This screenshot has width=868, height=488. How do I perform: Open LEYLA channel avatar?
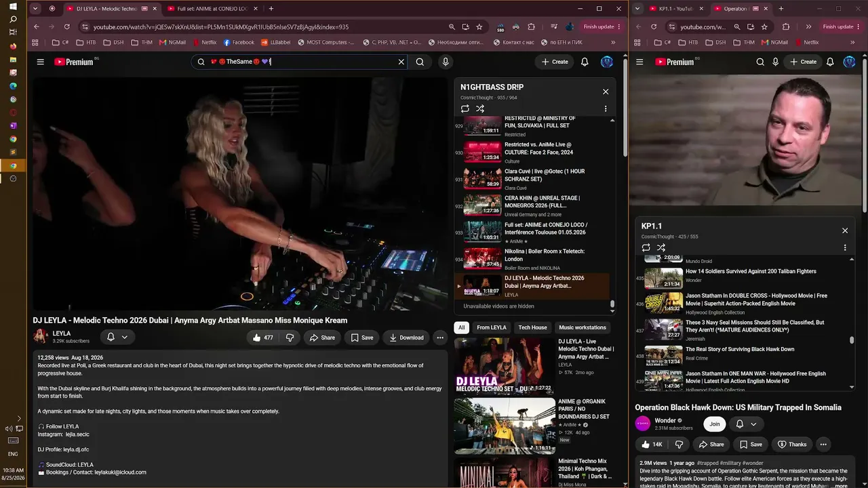click(x=41, y=336)
